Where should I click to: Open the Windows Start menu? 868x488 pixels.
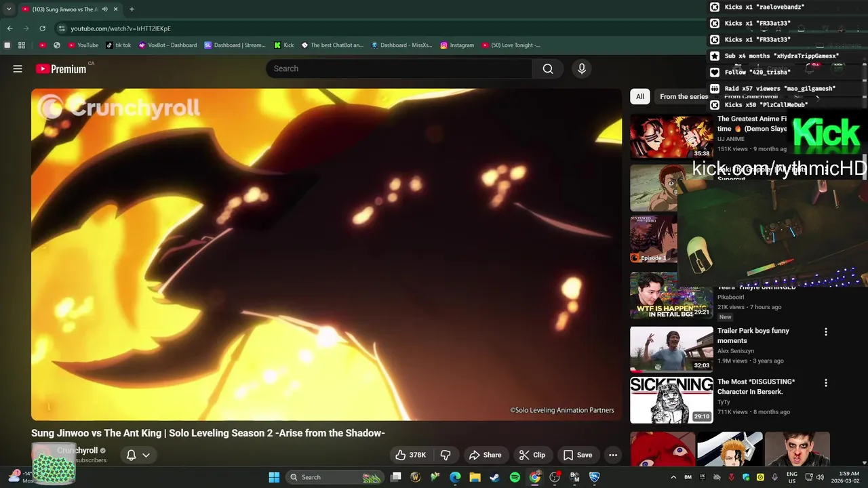274,477
